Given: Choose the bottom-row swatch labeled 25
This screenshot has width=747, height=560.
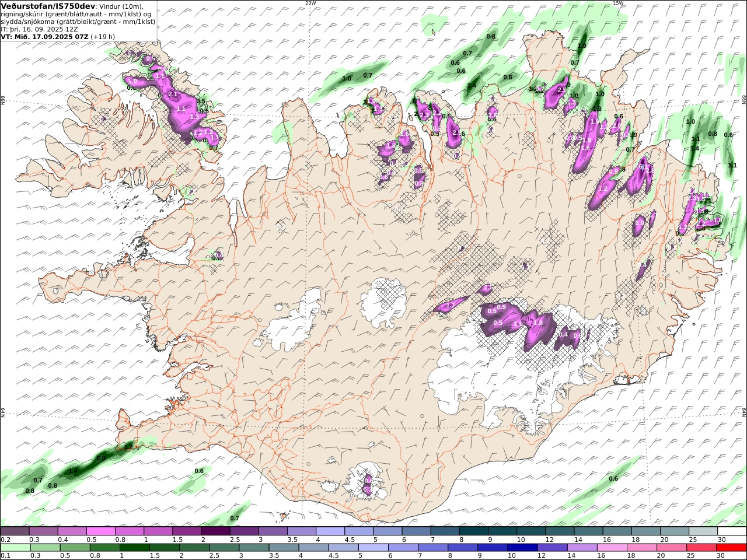Looking at the screenshot, I should pos(703,548).
